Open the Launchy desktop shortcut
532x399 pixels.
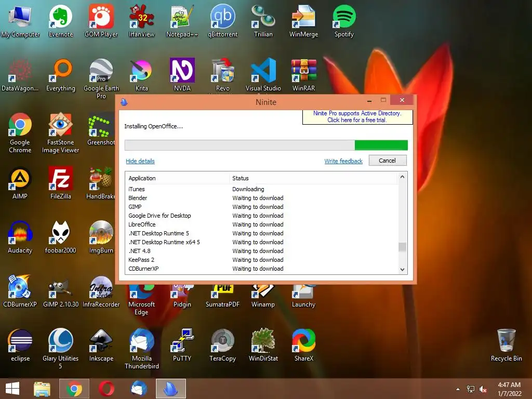pos(303,297)
